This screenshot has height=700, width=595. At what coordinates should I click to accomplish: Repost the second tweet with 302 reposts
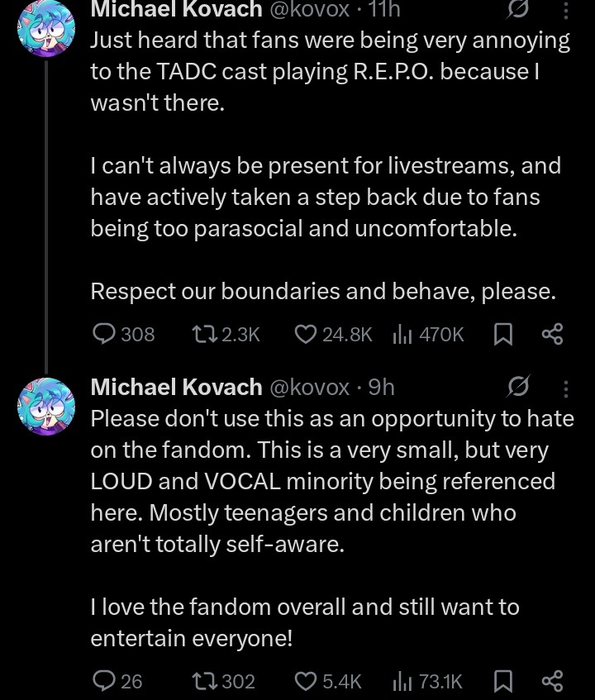pos(202,681)
